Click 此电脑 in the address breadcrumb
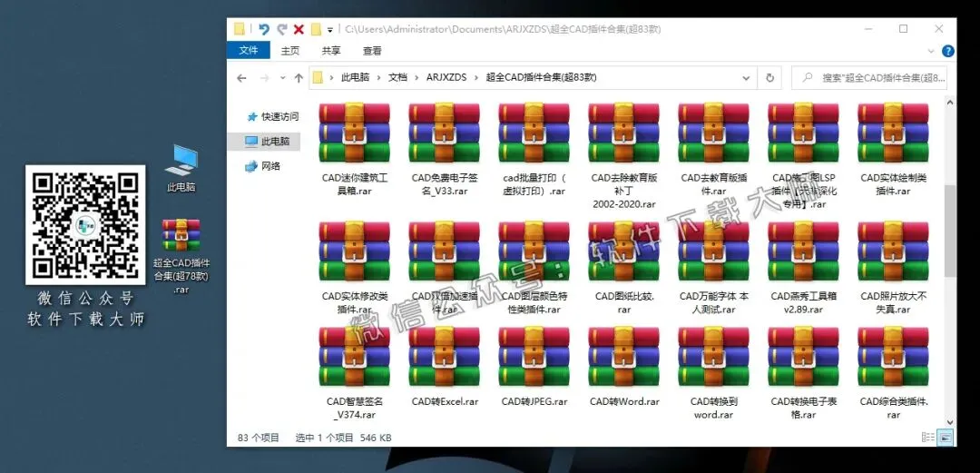Viewport: 980px width, 473px height. pos(355,77)
